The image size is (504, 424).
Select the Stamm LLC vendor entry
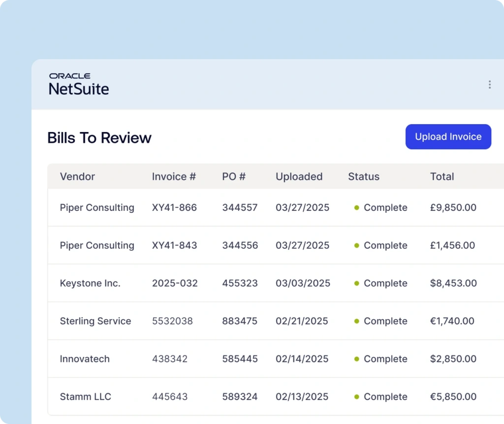86,397
